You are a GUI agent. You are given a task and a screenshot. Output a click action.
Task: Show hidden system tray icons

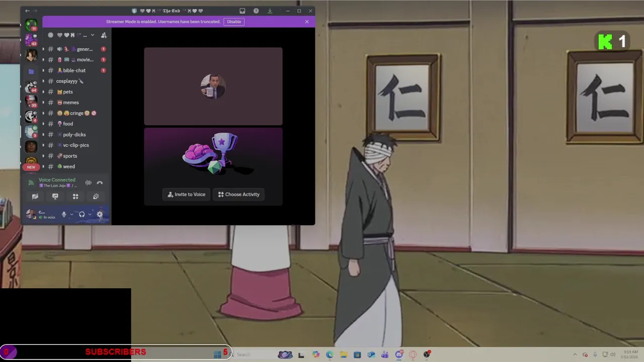coord(575,354)
